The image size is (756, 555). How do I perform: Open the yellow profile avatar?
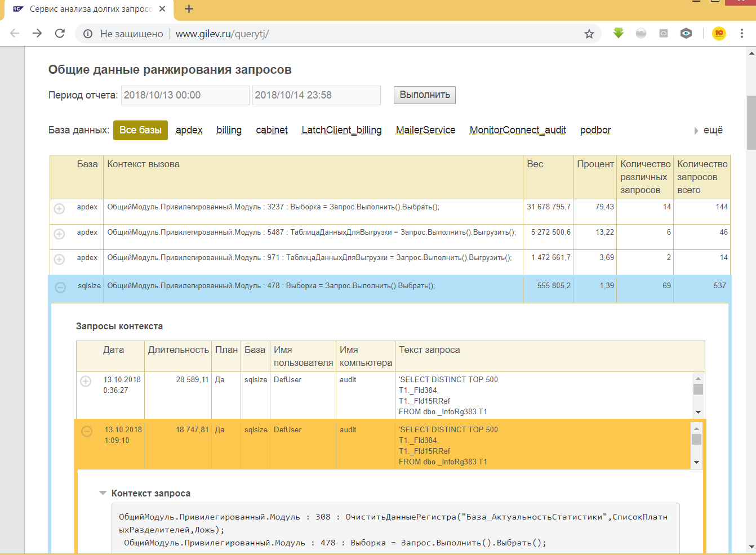click(719, 33)
